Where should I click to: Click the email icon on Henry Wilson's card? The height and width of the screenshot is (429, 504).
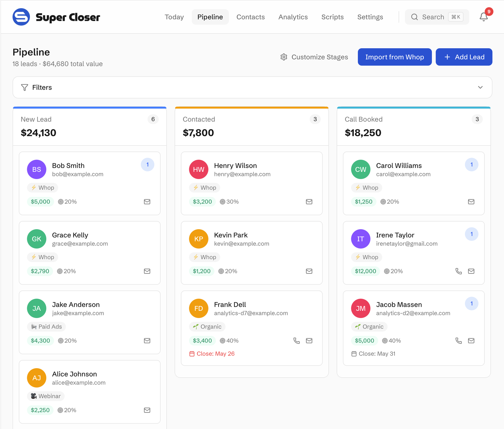[x=309, y=202]
